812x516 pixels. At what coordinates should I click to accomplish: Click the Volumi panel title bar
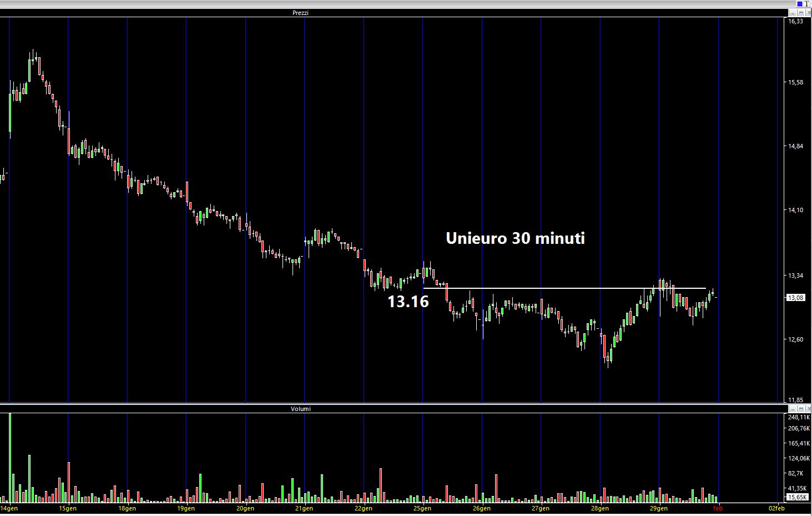[394, 409]
